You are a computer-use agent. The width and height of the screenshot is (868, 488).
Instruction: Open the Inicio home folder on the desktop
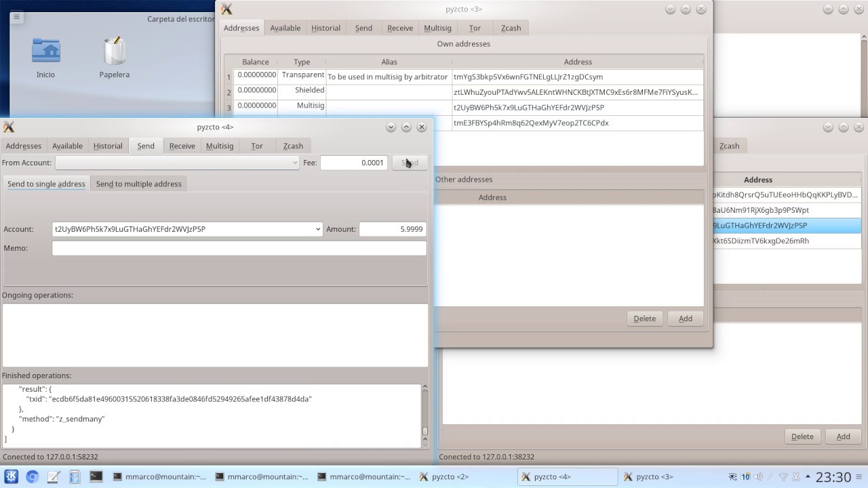tap(46, 58)
